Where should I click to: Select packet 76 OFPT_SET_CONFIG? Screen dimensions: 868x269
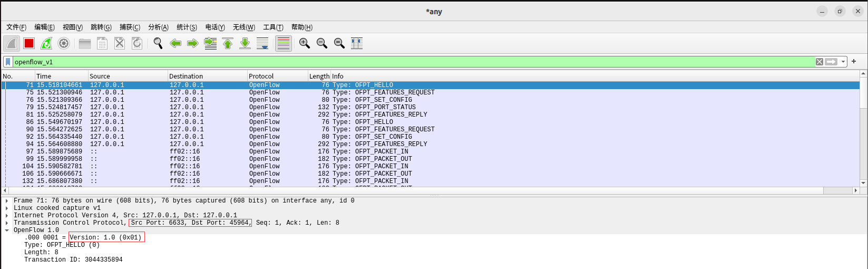(431, 100)
